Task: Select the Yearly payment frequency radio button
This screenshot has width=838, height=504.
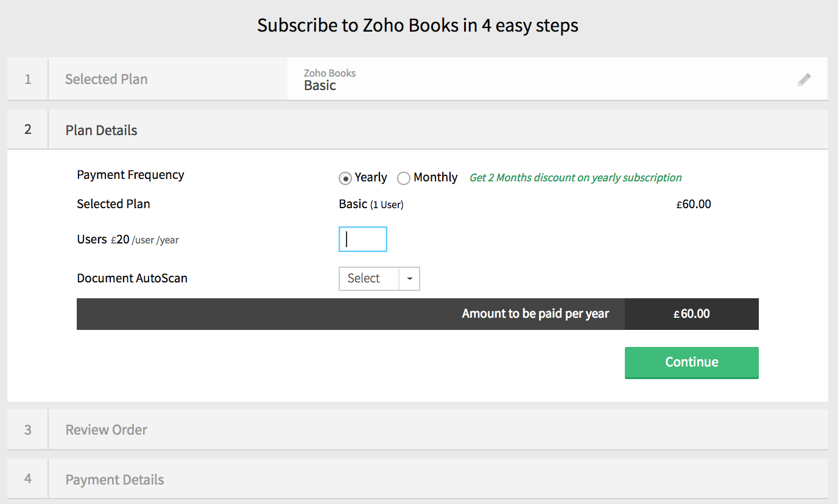Action: point(345,178)
